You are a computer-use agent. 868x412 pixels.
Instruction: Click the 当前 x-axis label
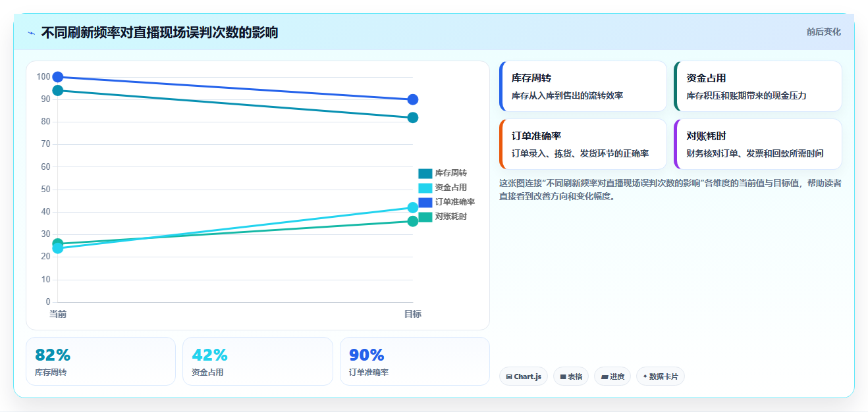[58, 314]
